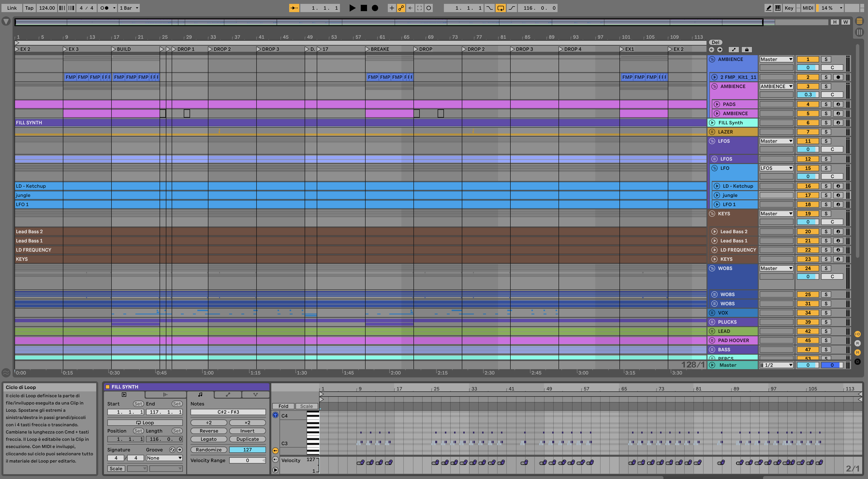Unfold the LAZER group track

tap(712, 132)
